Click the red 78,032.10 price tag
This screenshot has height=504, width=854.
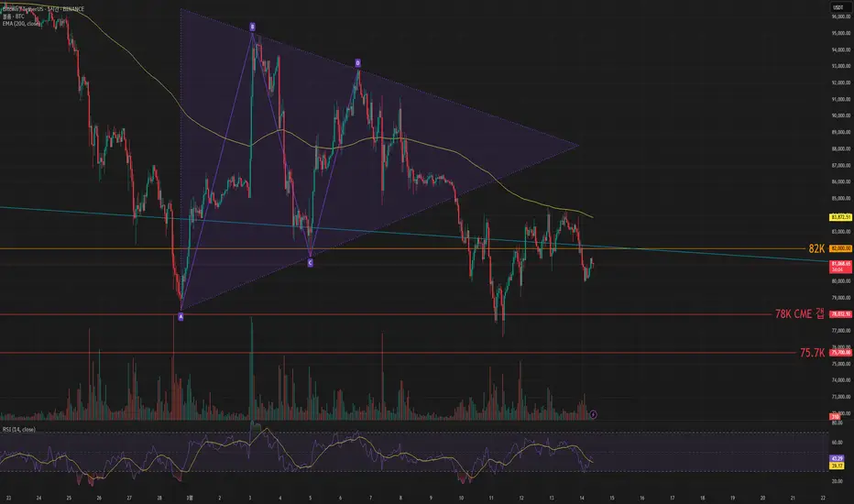coord(840,314)
